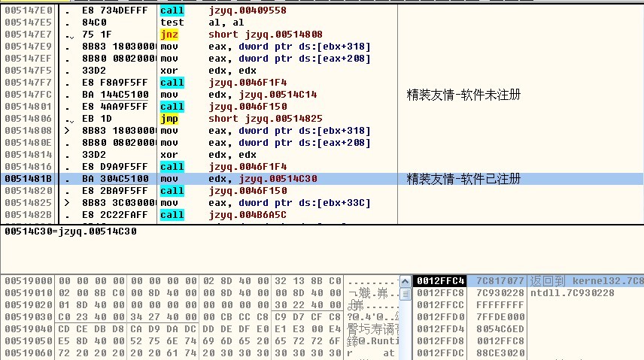This screenshot has height=360, width=644.
Task: Click call jzyq.0046F1F4 at address 005147F7
Action: tap(223, 83)
